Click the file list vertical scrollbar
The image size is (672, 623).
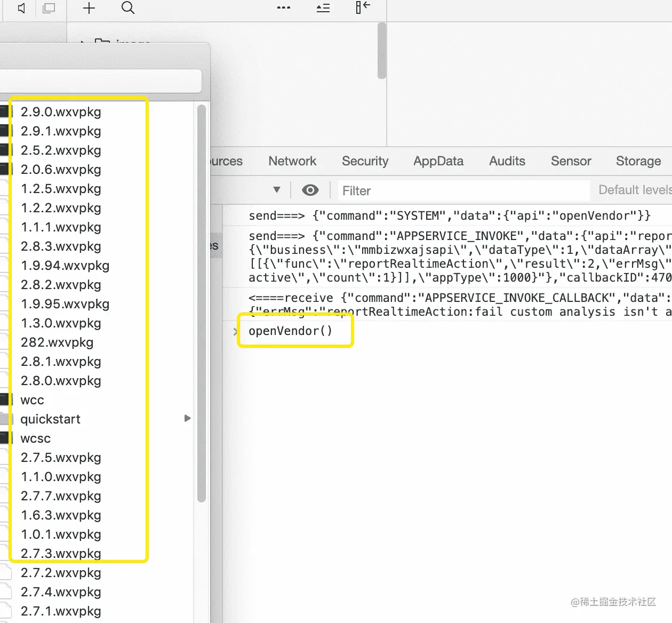pos(202,303)
